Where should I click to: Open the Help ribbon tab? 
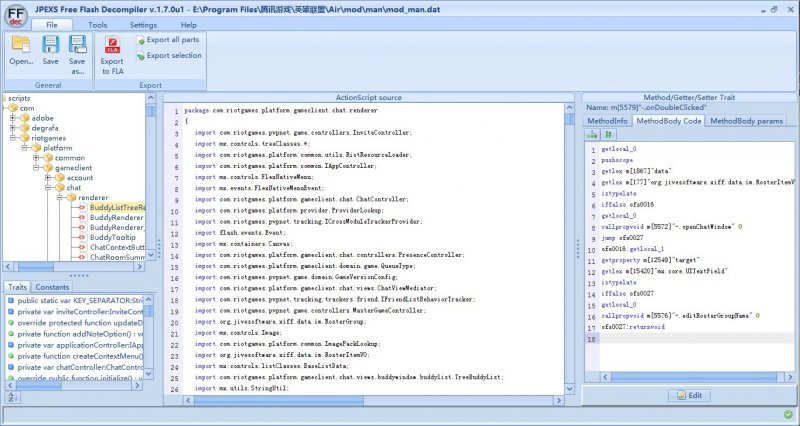[x=189, y=24]
